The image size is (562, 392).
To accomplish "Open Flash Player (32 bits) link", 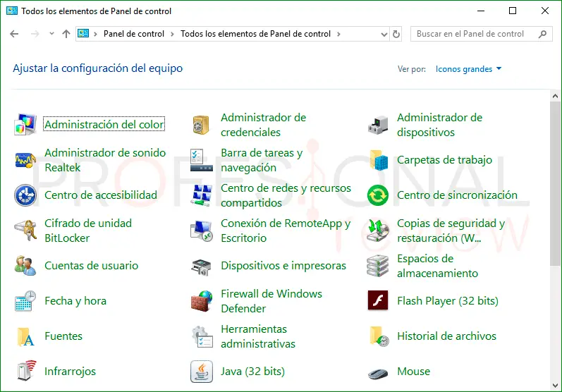I will [x=448, y=300].
